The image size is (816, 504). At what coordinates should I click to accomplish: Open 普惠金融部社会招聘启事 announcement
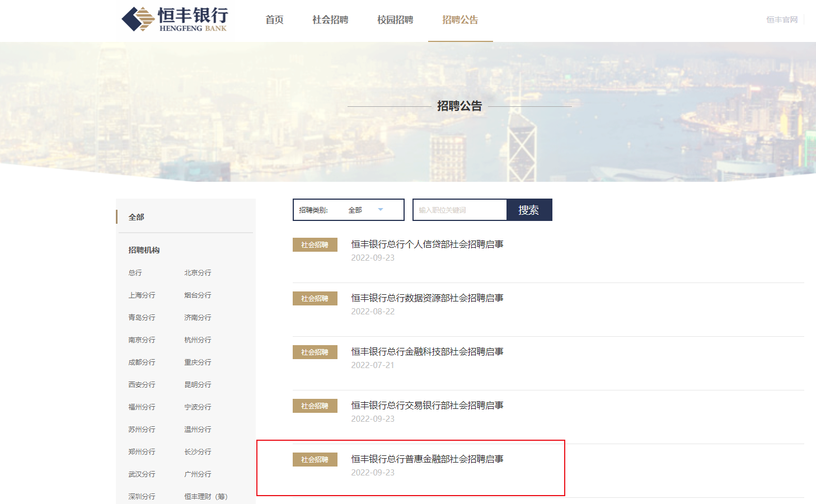(427, 459)
